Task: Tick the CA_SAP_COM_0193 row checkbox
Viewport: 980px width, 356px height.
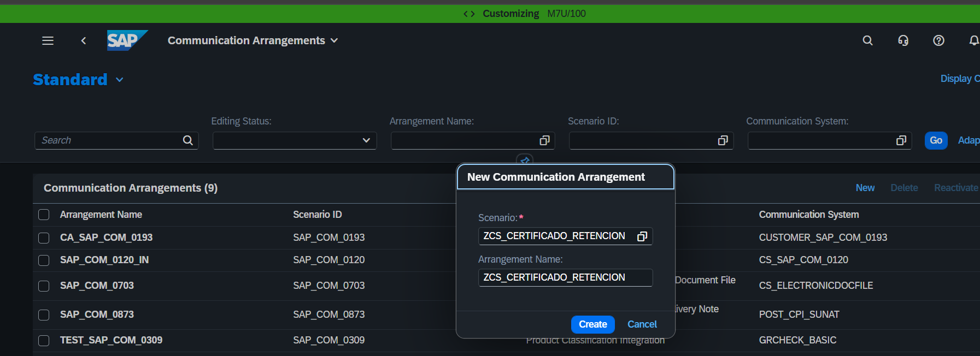Action: click(44, 238)
